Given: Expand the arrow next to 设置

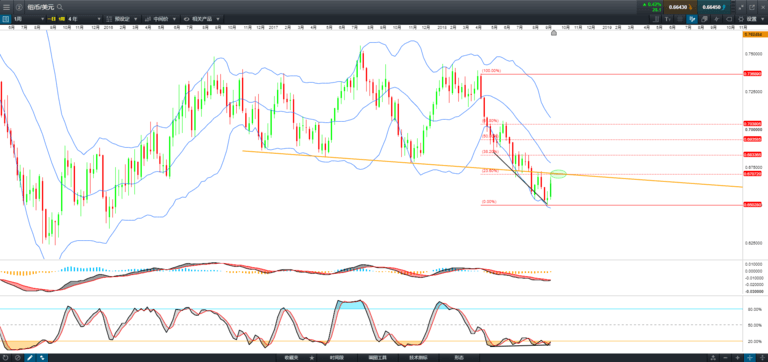Looking at the screenshot, I should [x=763, y=19].
